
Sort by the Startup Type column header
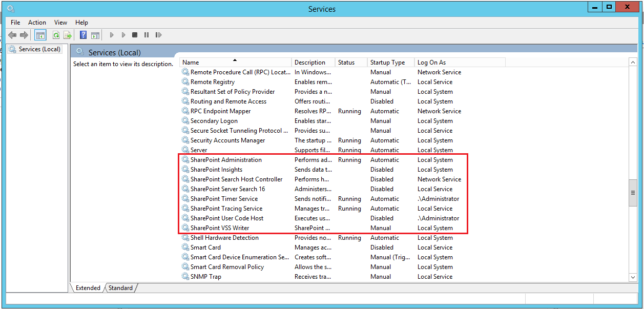pos(391,63)
